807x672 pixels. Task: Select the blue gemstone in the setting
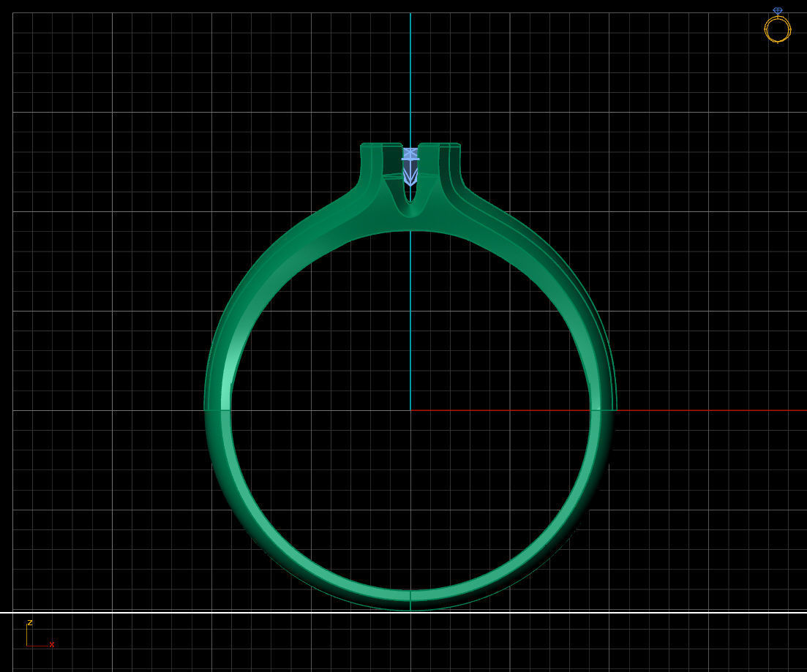point(410,166)
